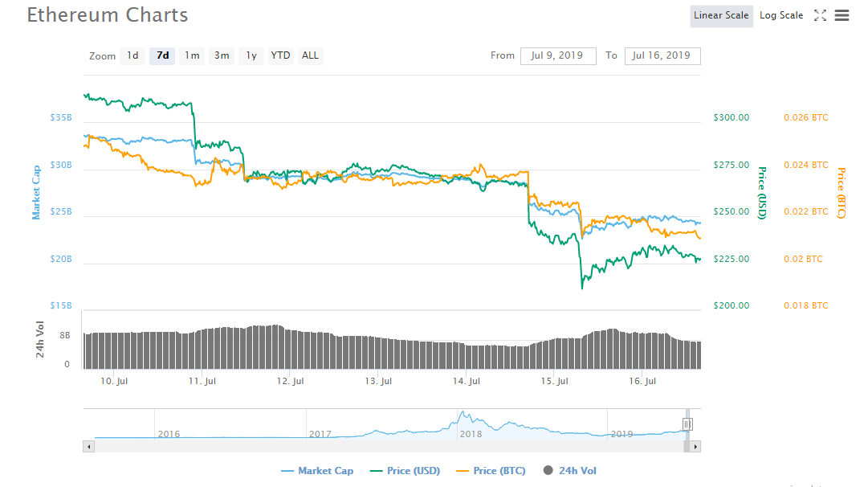Click the vertical Price (BTC) axis title
The width and height of the screenshot is (868, 487).
841,193
